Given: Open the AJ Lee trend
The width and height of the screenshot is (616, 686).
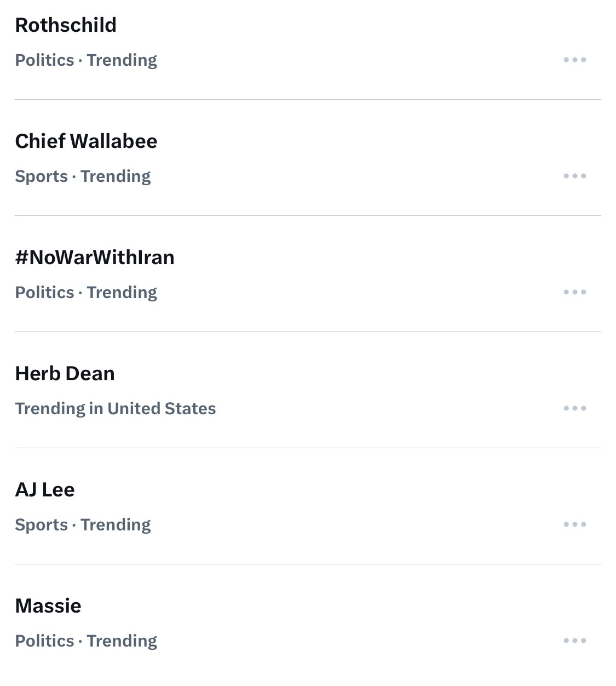Looking at the screenshot, I should tap(45, 490).
